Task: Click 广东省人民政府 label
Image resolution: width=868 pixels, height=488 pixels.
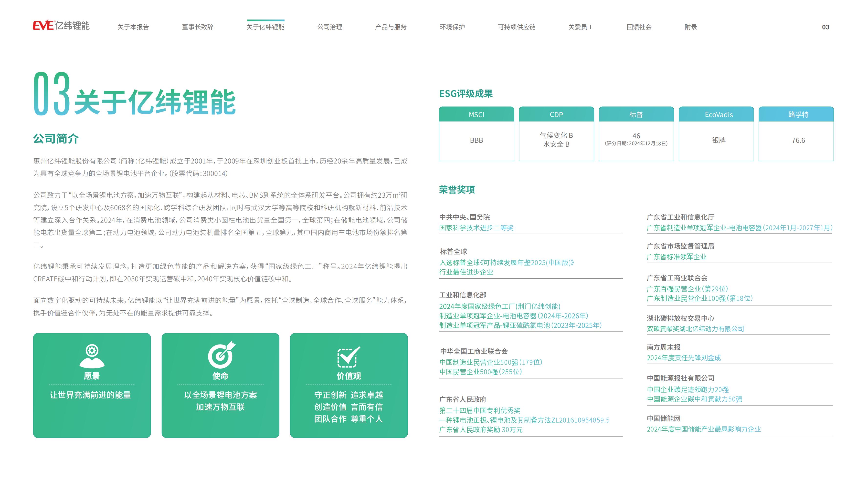Action: (463, 399)
